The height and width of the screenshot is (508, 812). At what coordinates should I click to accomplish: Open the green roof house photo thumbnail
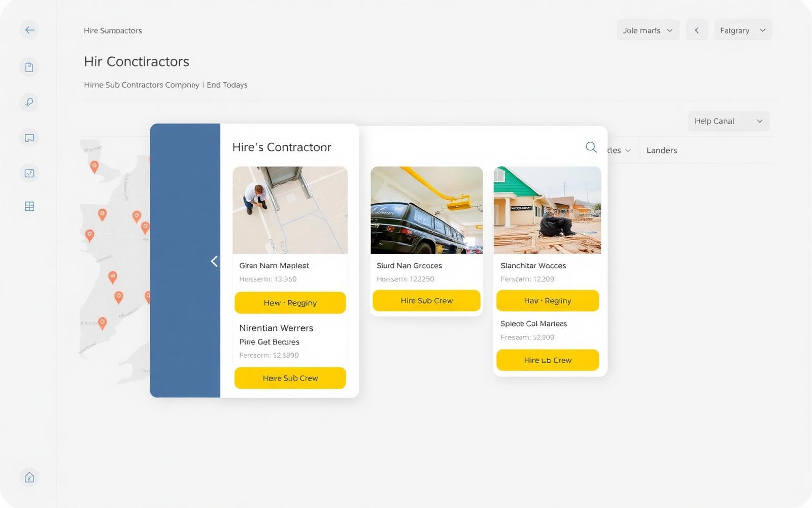(x=547, y=210)
